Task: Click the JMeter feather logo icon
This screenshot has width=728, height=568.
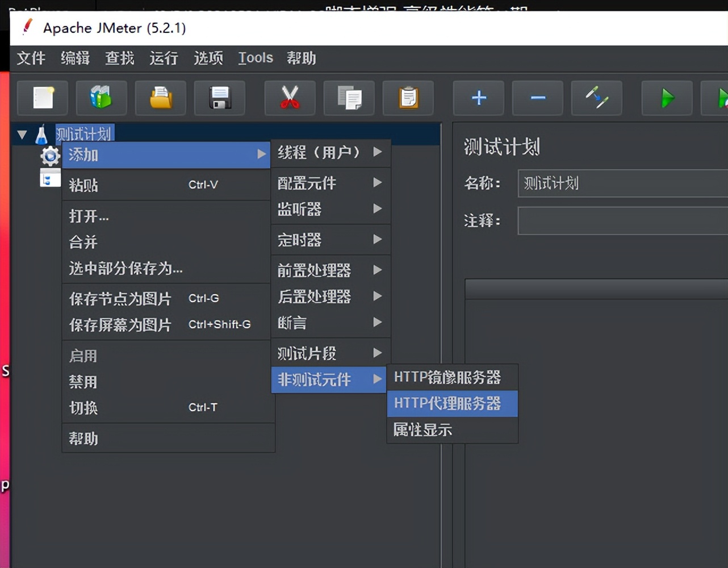Action: click(x=27, y=27)
